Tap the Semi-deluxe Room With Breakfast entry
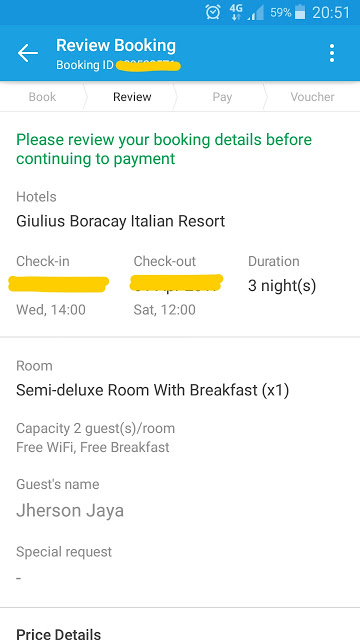 coord(152,391)
